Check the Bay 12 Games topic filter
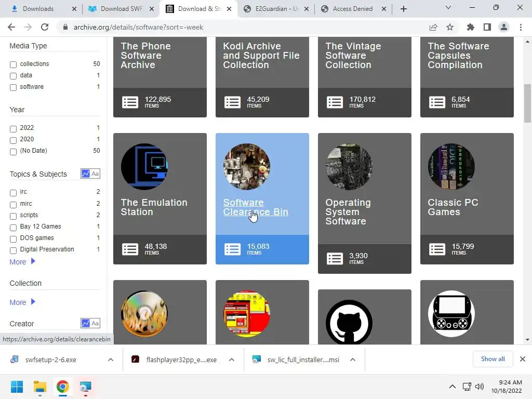Screen dimensions: 532x399 13,228
